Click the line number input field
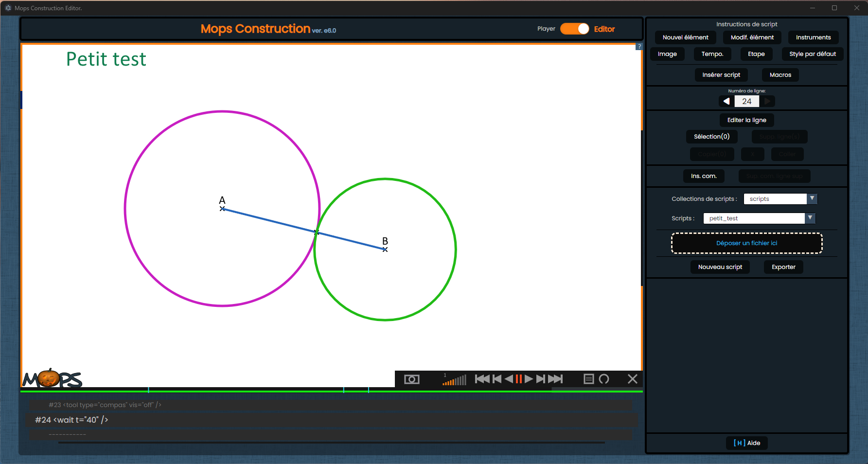Screen dimensions: 868x464 click(746, 101)
